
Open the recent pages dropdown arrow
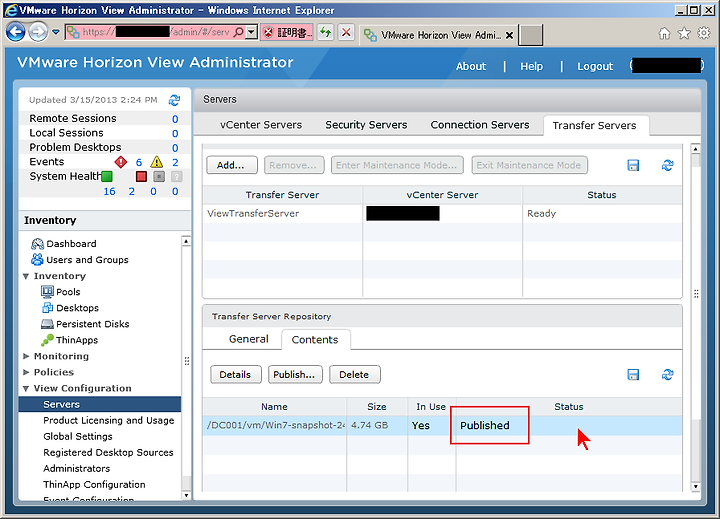pos(56,32)
